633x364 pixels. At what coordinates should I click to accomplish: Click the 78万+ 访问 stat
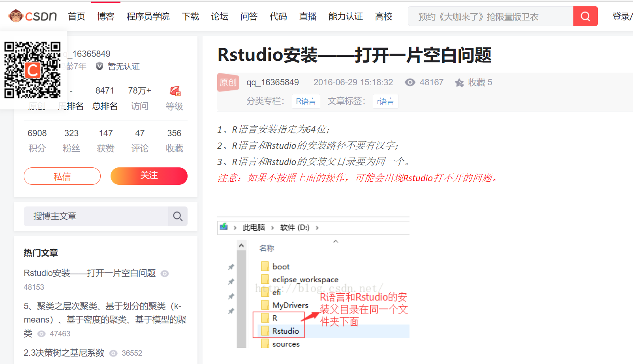click(139, 98)
